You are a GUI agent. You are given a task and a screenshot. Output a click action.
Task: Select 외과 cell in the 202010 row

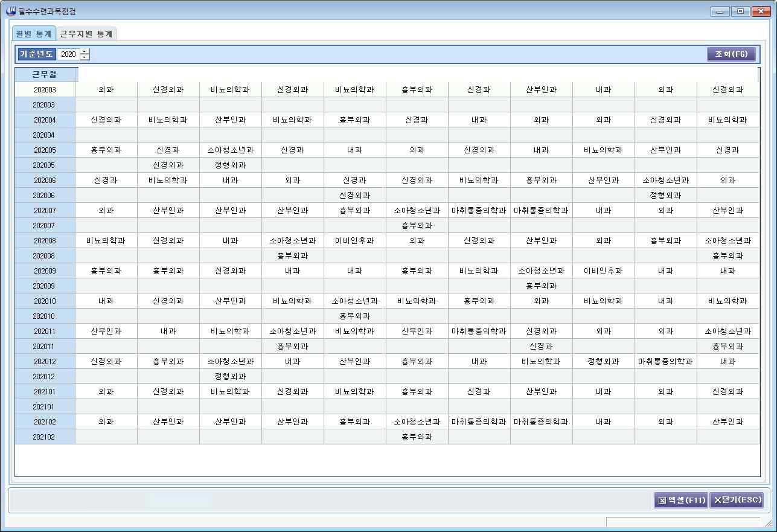point(541,301)
